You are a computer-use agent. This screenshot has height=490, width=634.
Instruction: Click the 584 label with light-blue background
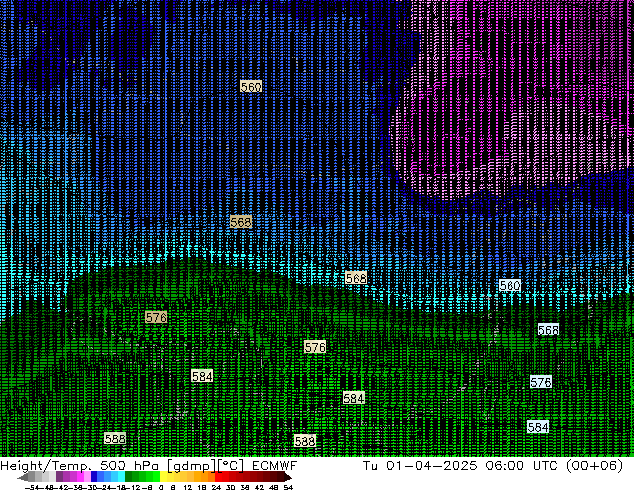pyautogui.click(x=538, y=427)
